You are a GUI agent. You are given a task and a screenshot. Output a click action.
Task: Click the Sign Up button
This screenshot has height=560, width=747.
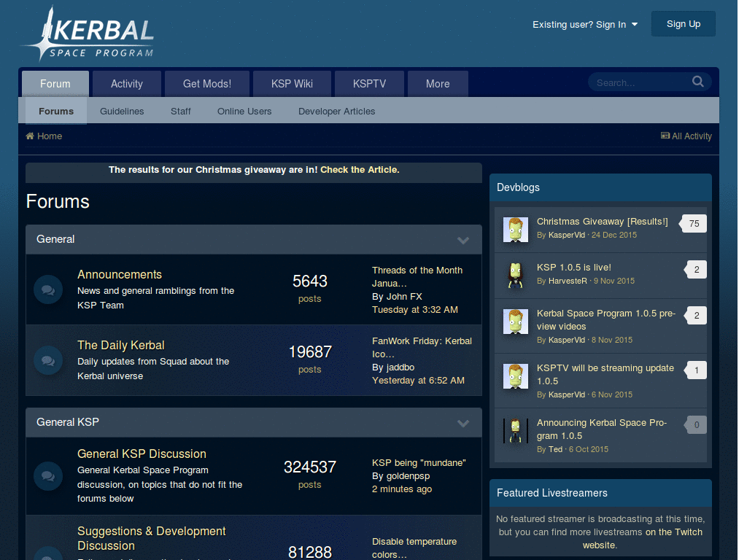683,24
